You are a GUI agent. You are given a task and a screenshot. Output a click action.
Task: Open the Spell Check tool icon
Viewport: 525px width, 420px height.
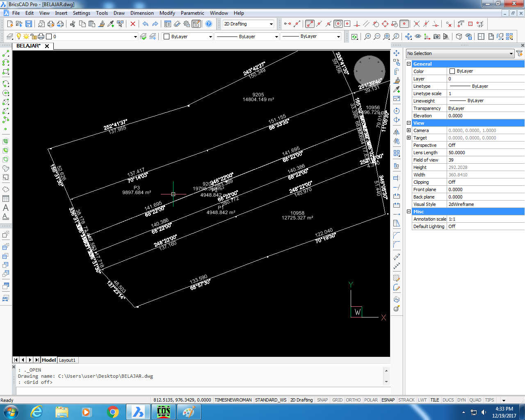(5, 298)
